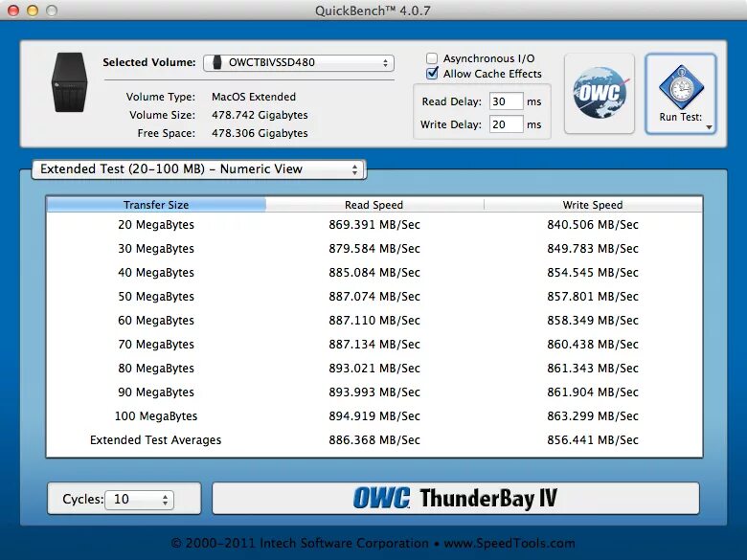The image size is (747, 560).
Task: Click read speed value 887.134 MB/Sec
Action: pyautogui.click(x=374, y=345)
